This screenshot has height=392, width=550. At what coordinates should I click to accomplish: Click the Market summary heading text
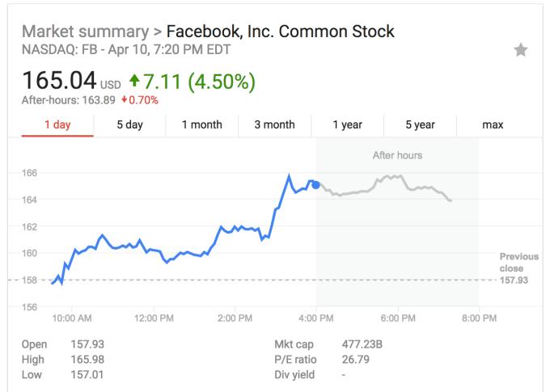(x=83, y=32)
